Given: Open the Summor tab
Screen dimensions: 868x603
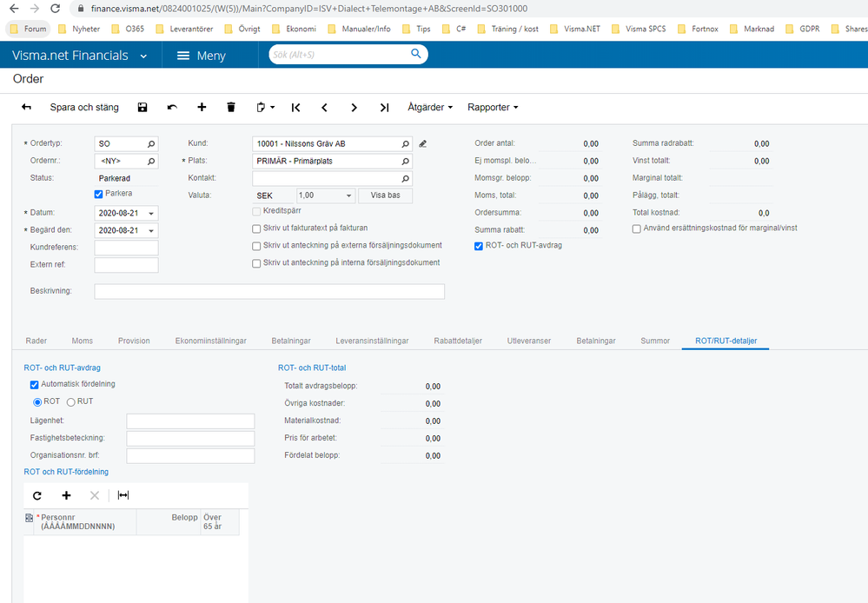Looking at the screenshot, I should point(655,341).
